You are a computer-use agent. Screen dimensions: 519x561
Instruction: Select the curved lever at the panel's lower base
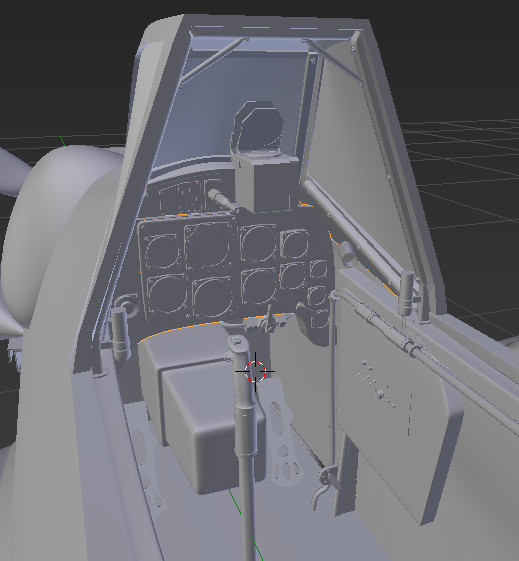pos(319,487)
